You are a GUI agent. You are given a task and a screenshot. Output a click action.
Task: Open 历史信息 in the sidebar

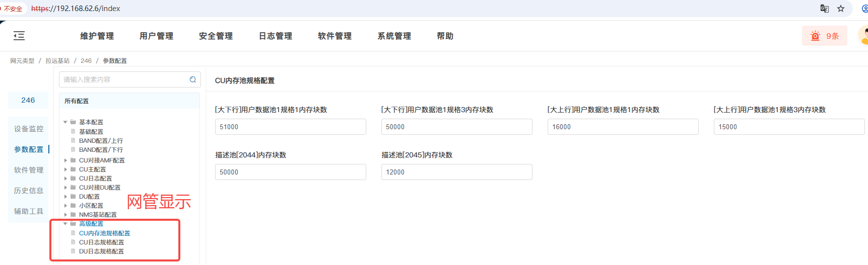tap(29, 191)
